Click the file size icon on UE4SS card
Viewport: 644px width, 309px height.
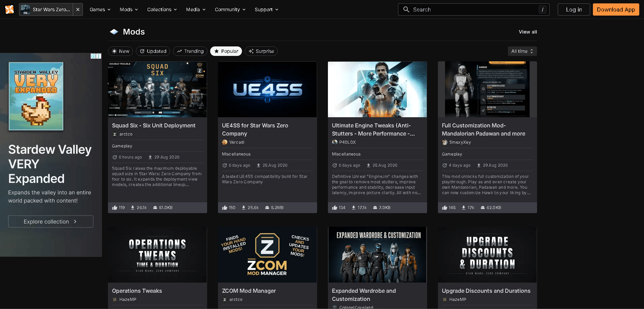[267, 208]
